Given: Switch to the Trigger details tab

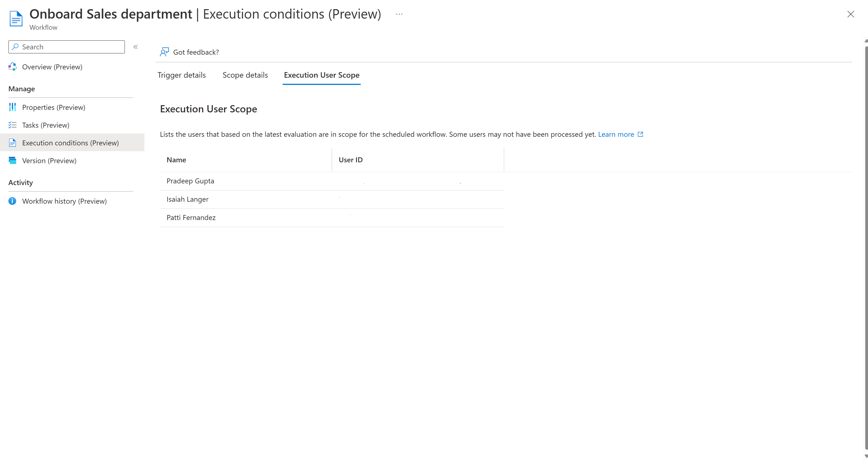Looking at the screenshot, I should pos(181,75).
